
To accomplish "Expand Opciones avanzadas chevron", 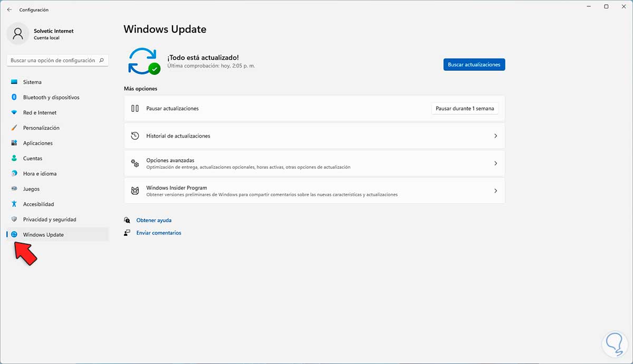I will 495,164.
